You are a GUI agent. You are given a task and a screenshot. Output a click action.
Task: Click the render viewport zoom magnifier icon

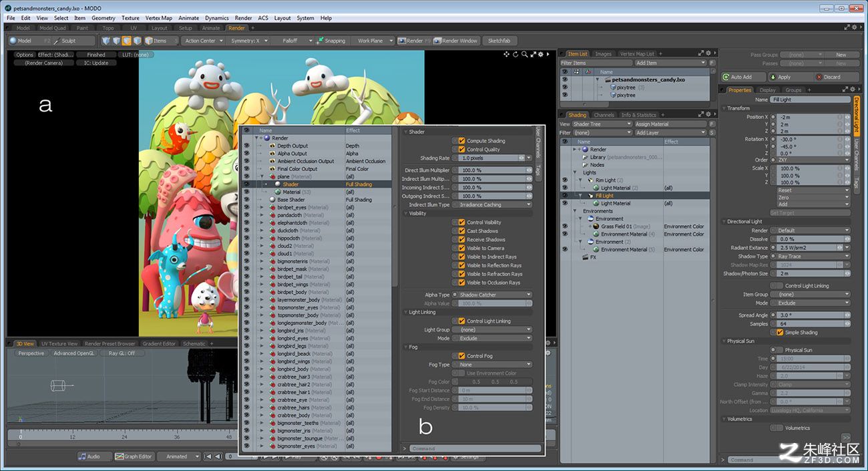525,54
